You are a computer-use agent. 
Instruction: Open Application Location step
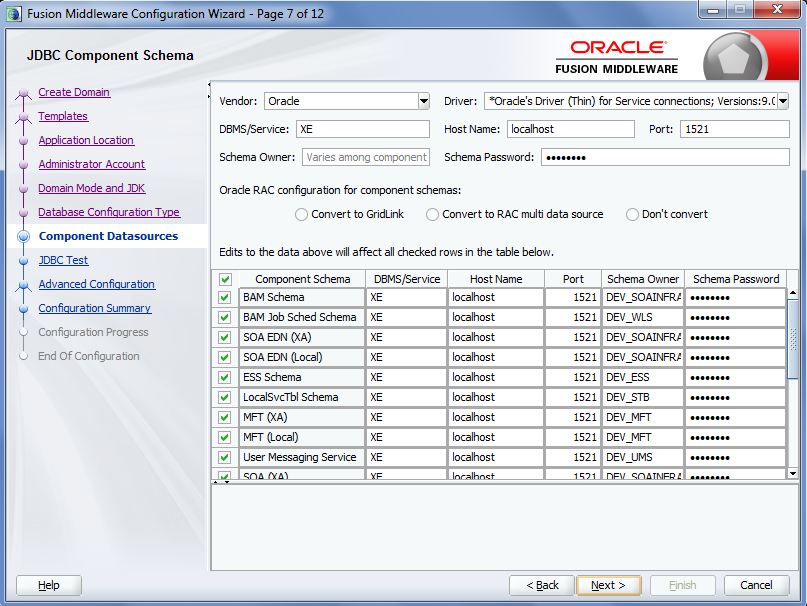(86, 140)
